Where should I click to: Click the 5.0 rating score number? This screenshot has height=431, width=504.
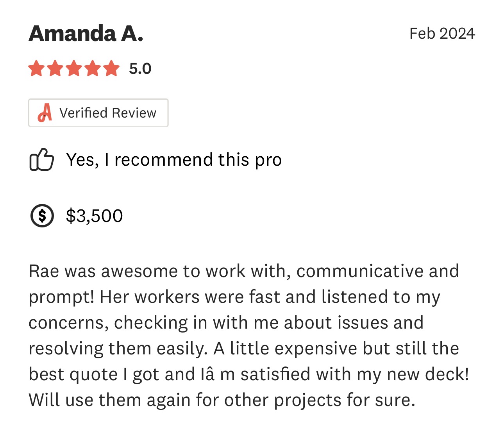point(140,69)
